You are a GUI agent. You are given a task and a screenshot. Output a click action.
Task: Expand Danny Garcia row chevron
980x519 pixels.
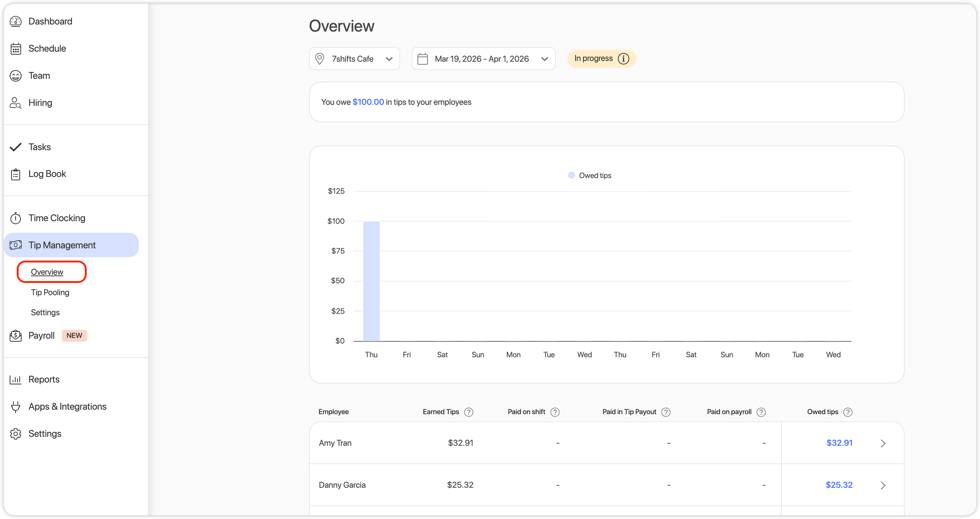(883, 486)
